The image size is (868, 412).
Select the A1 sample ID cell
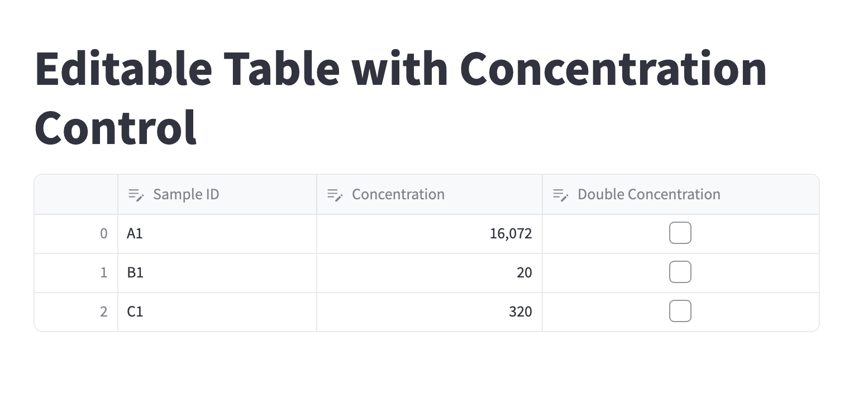click(x=217, y=234)
